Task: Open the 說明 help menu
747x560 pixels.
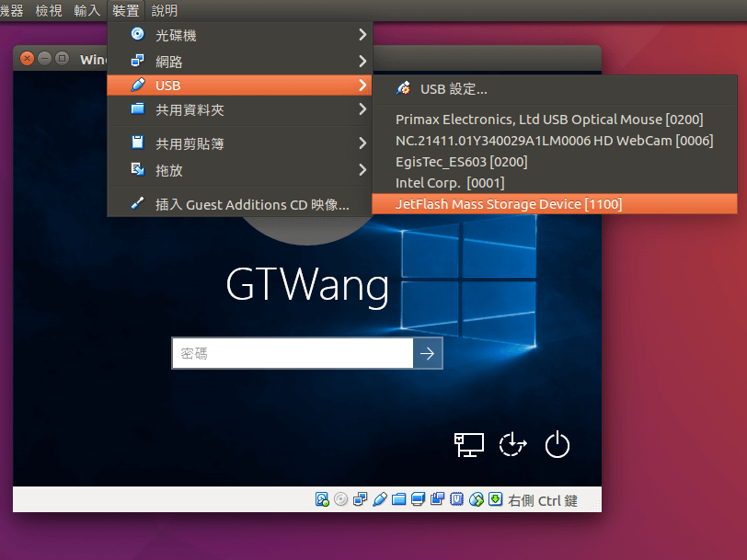Action: [x=165, y=11]
